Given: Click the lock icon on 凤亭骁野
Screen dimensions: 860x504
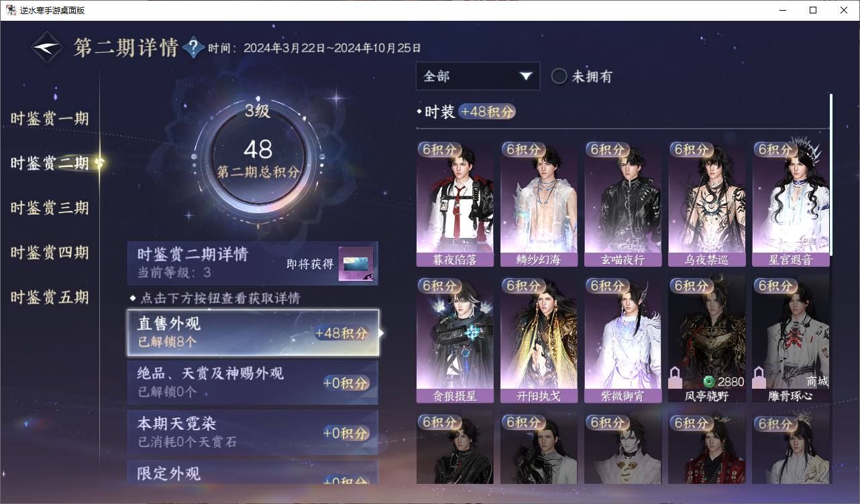Looking at the screenshot, I should tap(676, 379).
